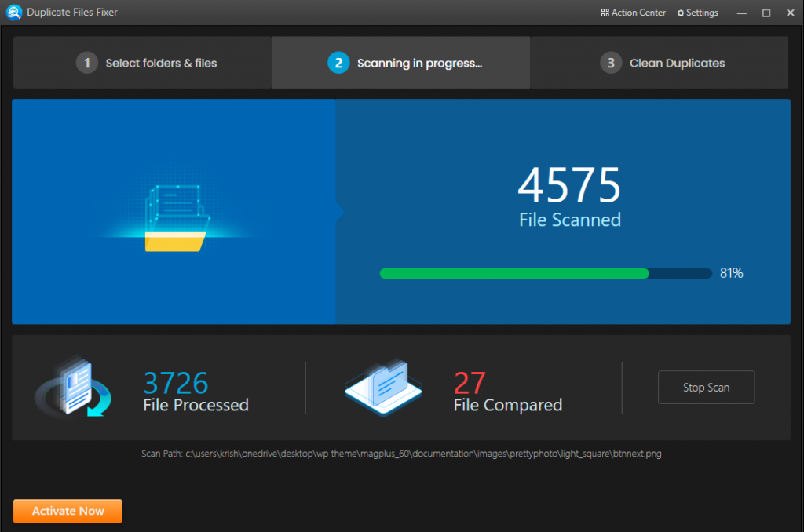Click the red 27 compared count
804x532 pixels.
(470, 383)
